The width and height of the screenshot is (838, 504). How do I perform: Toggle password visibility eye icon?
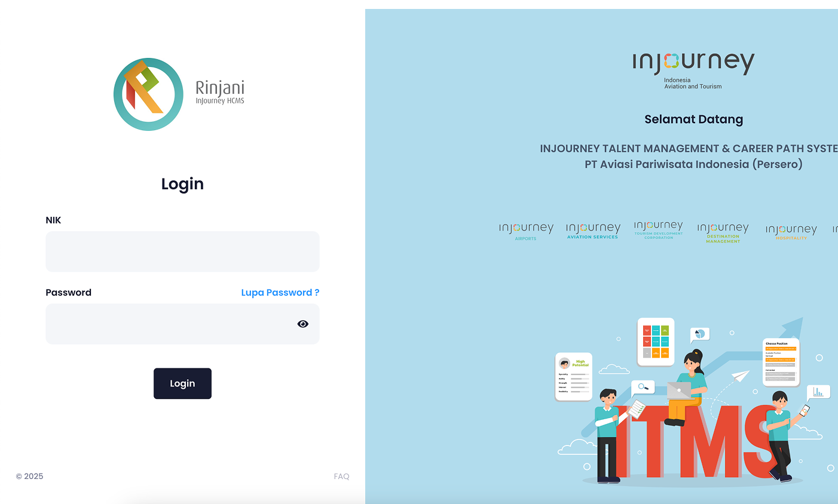pyautogui.click(x=303, y=324)
